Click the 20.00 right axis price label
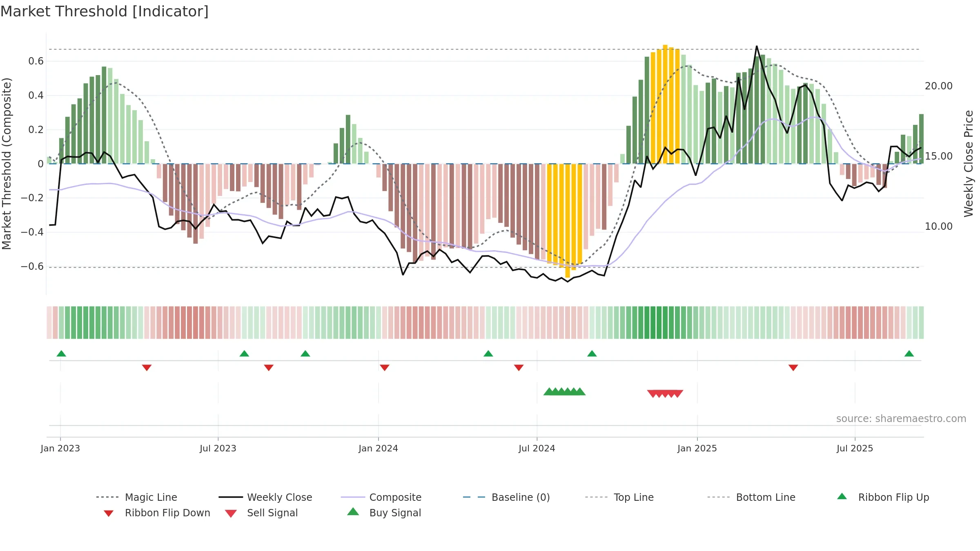 939,86
